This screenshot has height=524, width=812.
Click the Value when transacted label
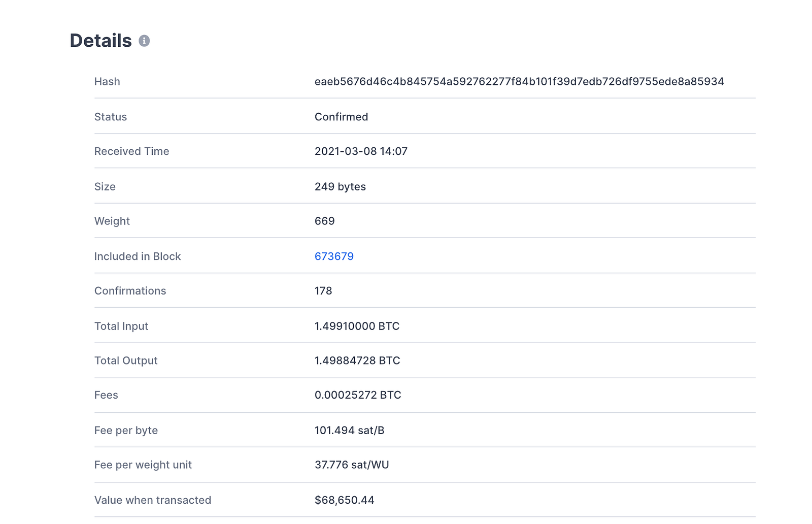coord(153,500)
